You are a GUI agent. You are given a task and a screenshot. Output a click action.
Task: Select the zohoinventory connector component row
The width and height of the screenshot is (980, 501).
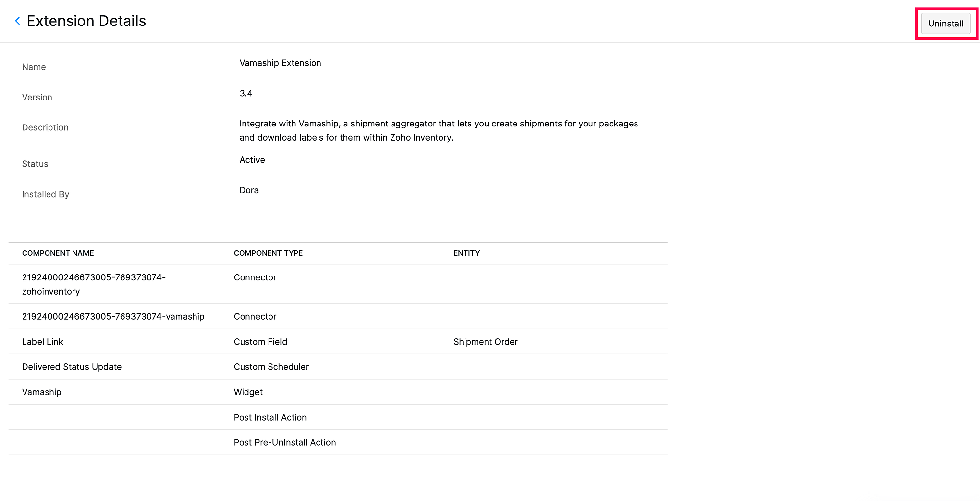(94, 284)
